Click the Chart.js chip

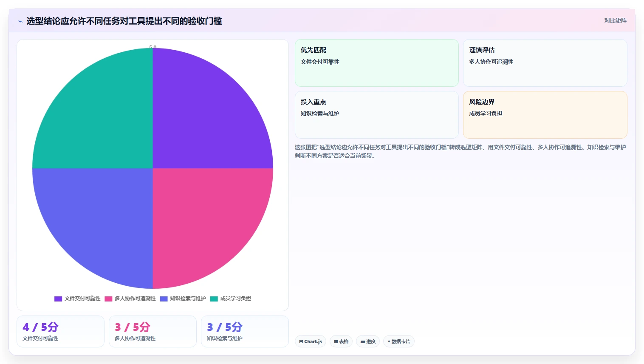point(311,341)
